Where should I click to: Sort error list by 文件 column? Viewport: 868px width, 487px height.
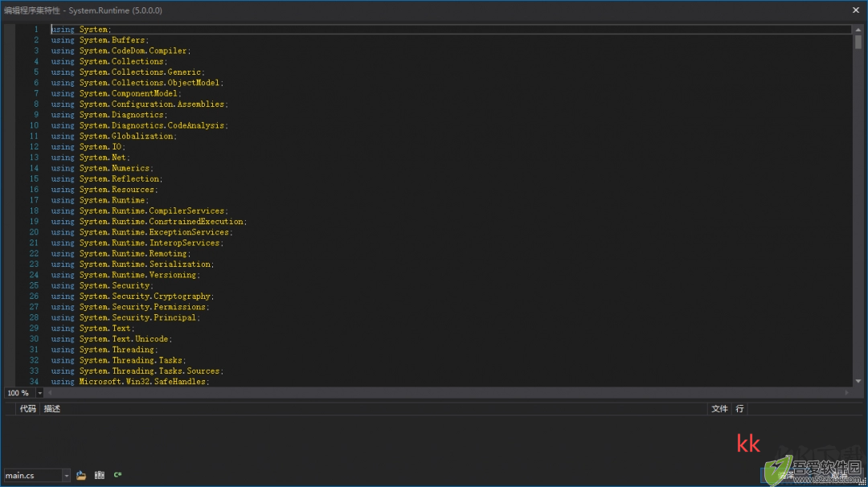point(719,409)
